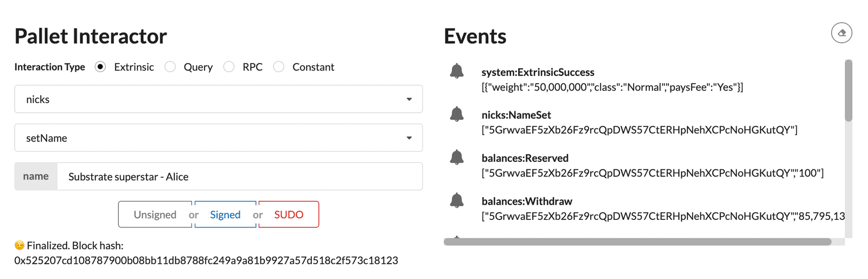
Task: Open the nicks pallet dropdown
Action: (x=218, y=99)
